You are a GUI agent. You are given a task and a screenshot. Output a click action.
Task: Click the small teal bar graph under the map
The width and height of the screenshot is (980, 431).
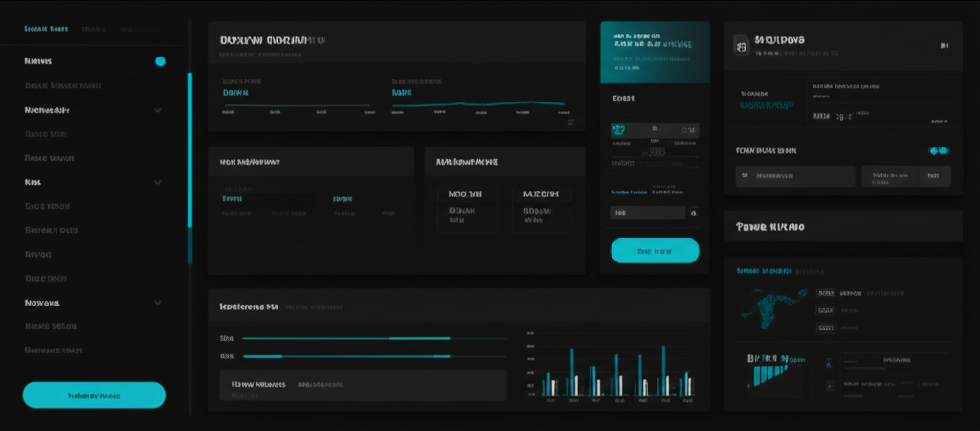click(770, 374)
